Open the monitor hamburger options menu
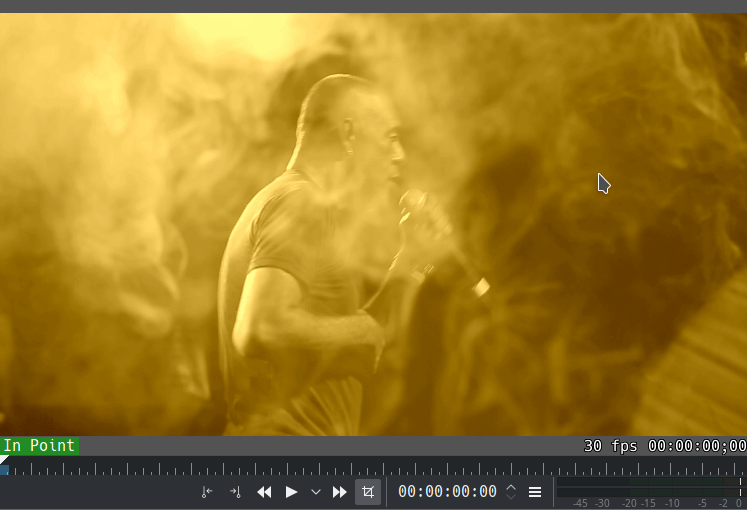Screen dimensions: 747x510 535,492
